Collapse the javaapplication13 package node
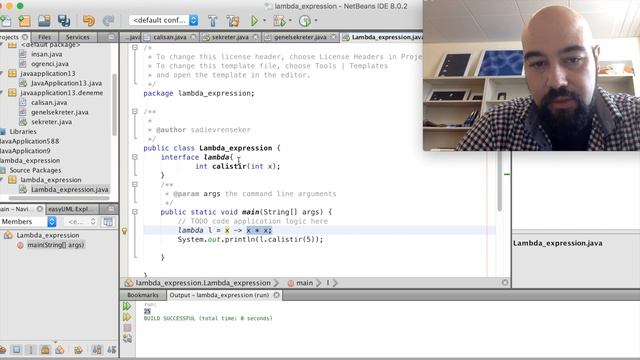This screenshot has height=360, width=640. click(2, 73)
